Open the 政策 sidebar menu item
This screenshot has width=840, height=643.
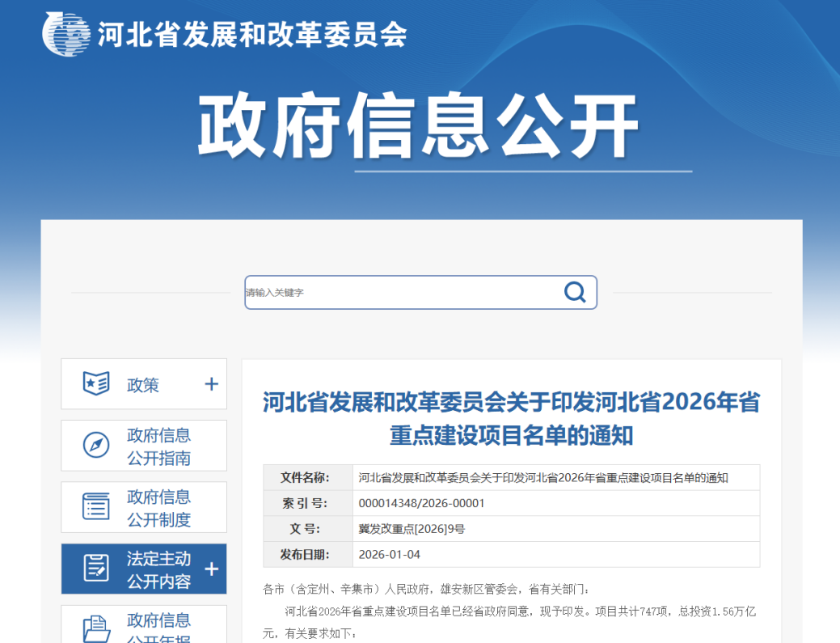coord(143,385)
